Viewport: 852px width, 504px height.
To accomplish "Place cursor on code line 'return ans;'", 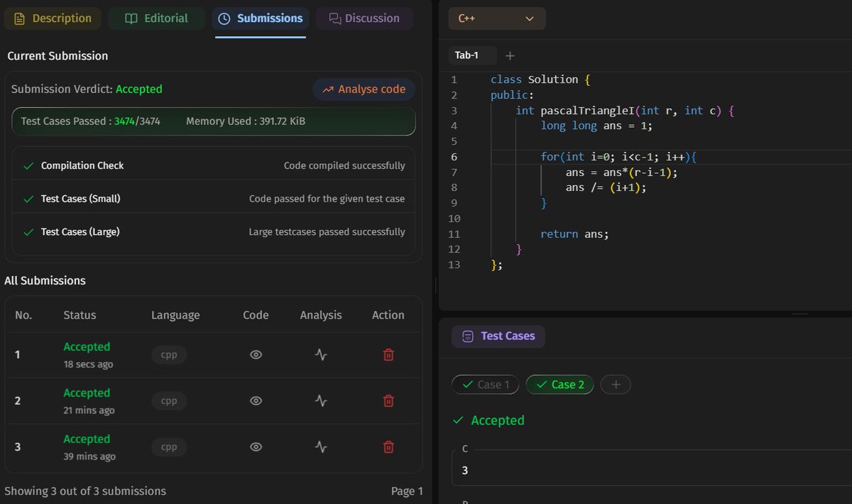I will (574, 234).
